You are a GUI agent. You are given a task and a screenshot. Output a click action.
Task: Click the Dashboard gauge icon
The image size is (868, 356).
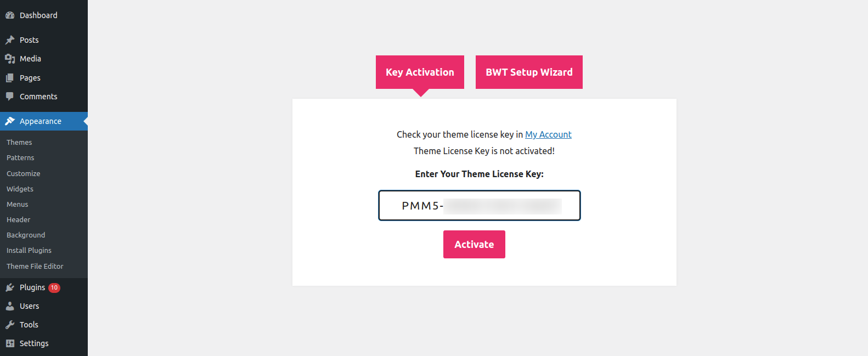pos(10,15)
